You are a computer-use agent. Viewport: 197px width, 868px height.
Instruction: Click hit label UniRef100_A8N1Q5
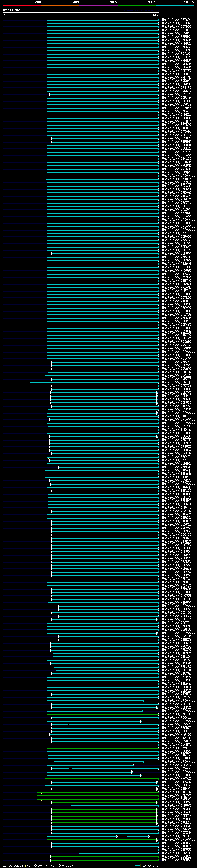point(177,382)
